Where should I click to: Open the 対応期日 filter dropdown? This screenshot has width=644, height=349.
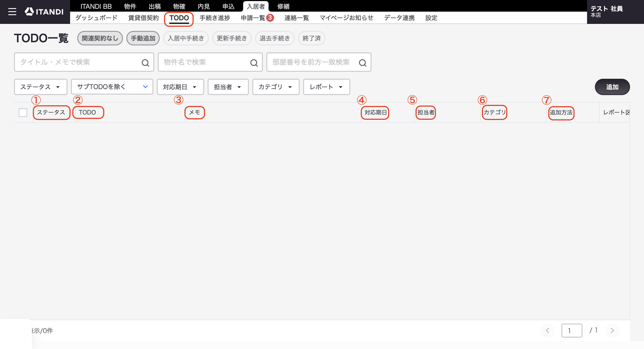point(180,87)
